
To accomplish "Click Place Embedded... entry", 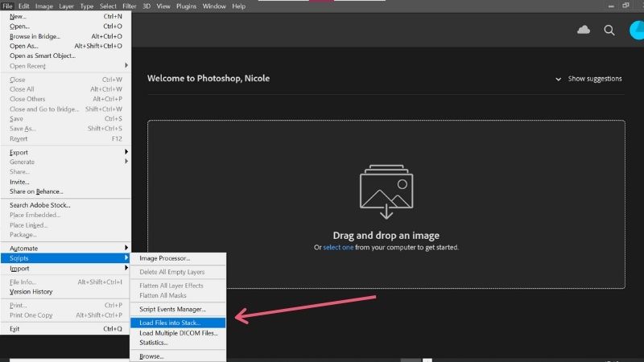I will click(66, 215).
